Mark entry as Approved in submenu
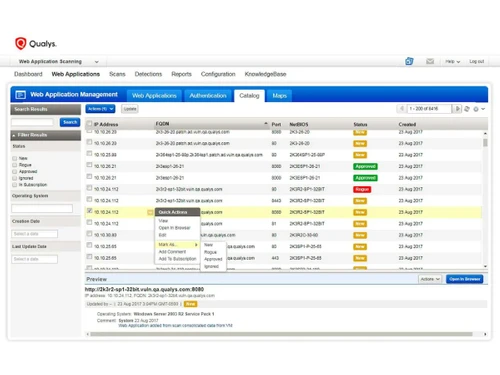Image resolution: width=500 pixels, height=375 pixels. tap(213, 259)
